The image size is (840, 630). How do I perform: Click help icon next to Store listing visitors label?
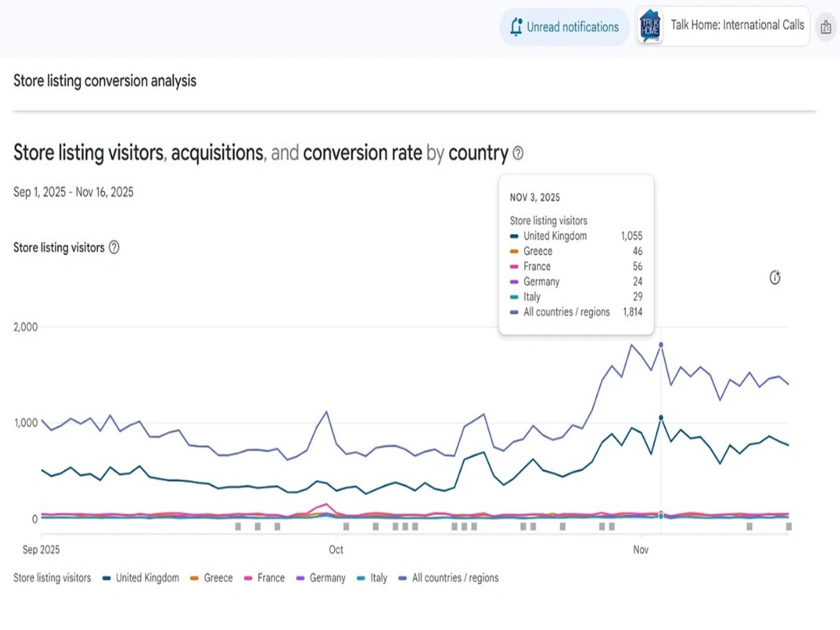114,247
